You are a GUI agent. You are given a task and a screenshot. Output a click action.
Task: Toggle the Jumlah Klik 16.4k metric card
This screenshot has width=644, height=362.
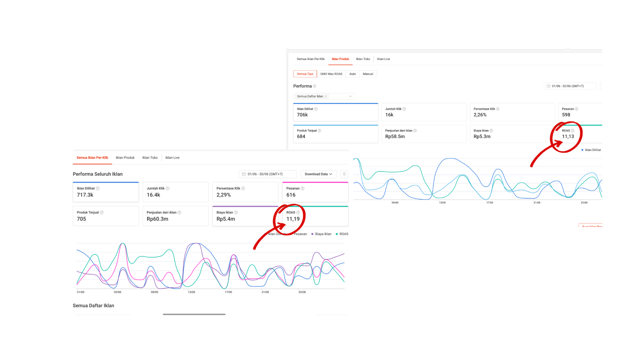tap(175, 192)
